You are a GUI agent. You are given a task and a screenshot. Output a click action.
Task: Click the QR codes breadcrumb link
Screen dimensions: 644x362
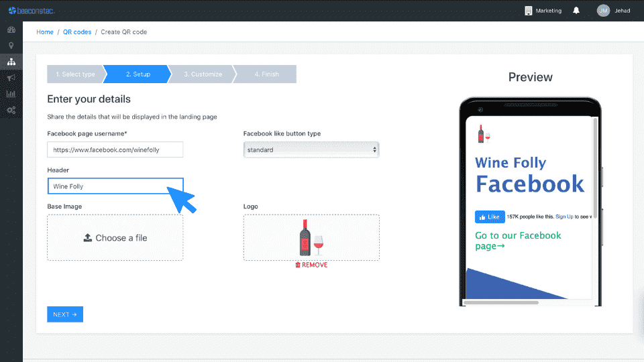coord(76,32)
